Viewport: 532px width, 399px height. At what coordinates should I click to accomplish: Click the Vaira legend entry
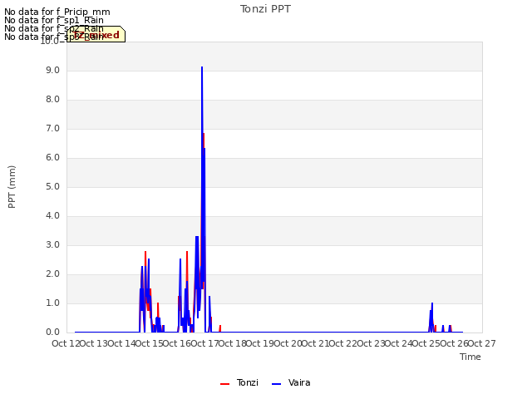(x=291, y=382)
